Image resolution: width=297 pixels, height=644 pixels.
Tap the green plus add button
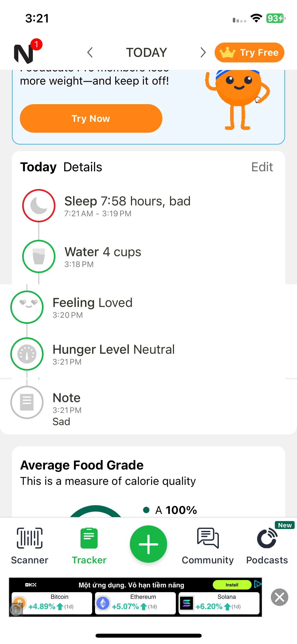[148, 544]
